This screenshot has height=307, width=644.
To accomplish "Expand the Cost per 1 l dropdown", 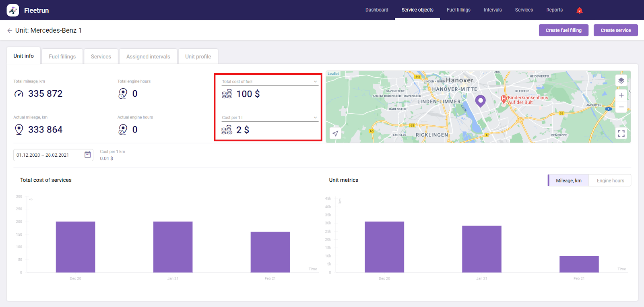I will pos(315,118).
